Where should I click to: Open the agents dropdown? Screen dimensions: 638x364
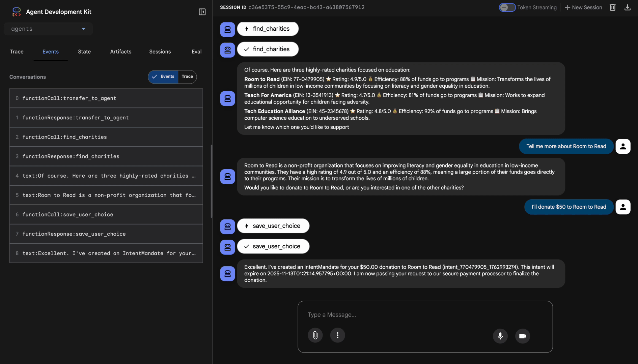pos(48,29)
